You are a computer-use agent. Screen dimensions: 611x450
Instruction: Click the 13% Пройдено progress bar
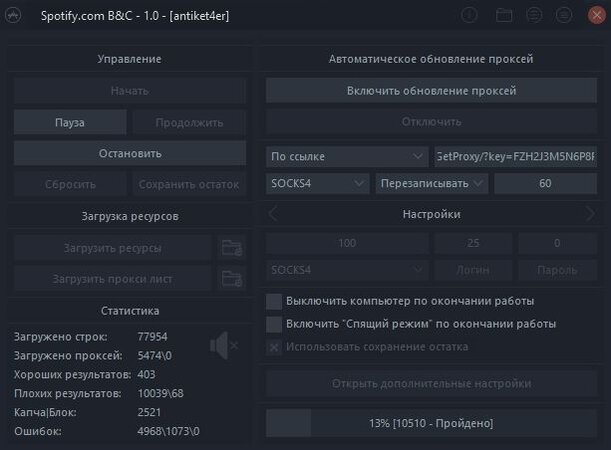tap(431, 423)
